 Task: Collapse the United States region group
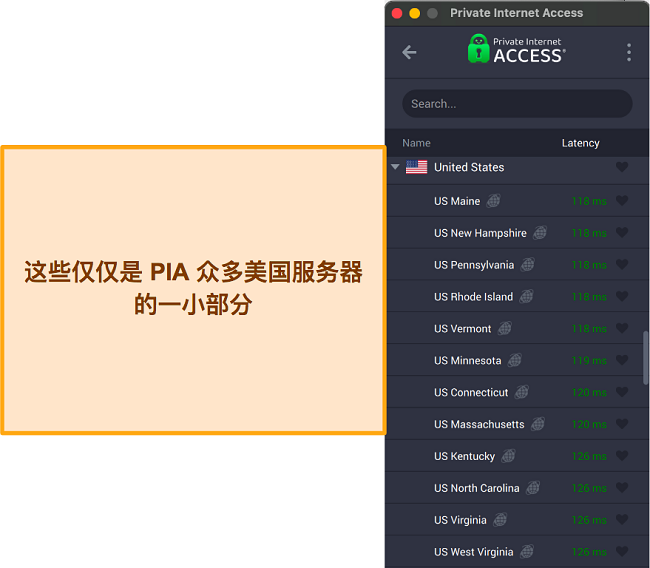point(395,167)
